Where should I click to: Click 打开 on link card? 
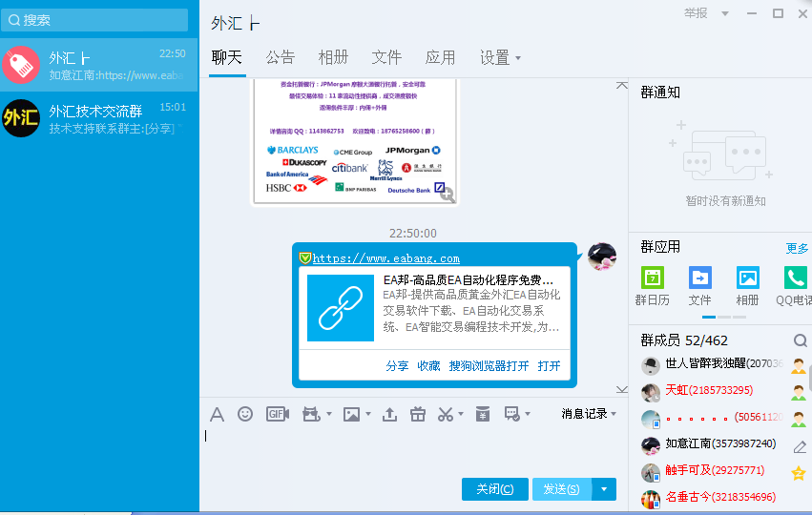[x=549, y=366]
